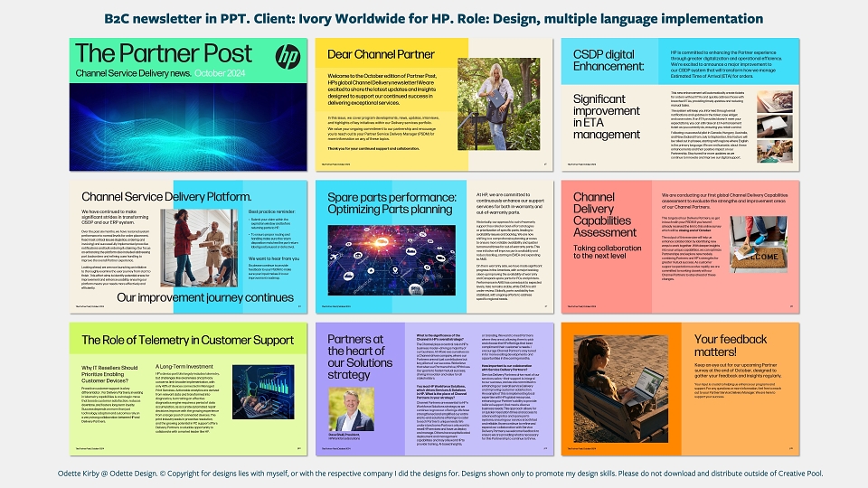Viewport: 868px width, 488px height.
Task: Open the Dear Channel Partner slide
Action: [434, 104]
